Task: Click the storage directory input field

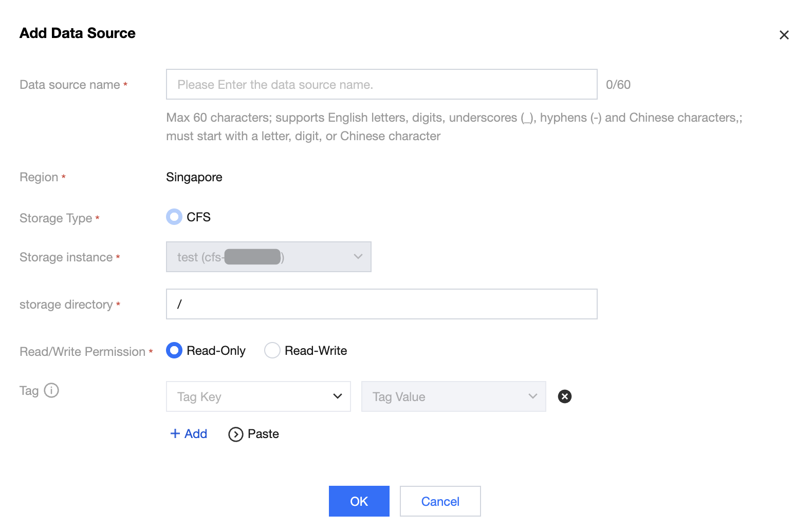Action: 381,304
